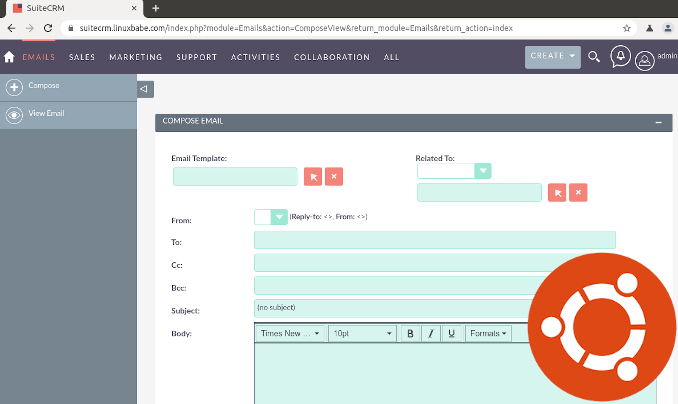Open the Times New font dropdown
The height and width of the screenshot is (404, 678).
[x=290, y=333]
